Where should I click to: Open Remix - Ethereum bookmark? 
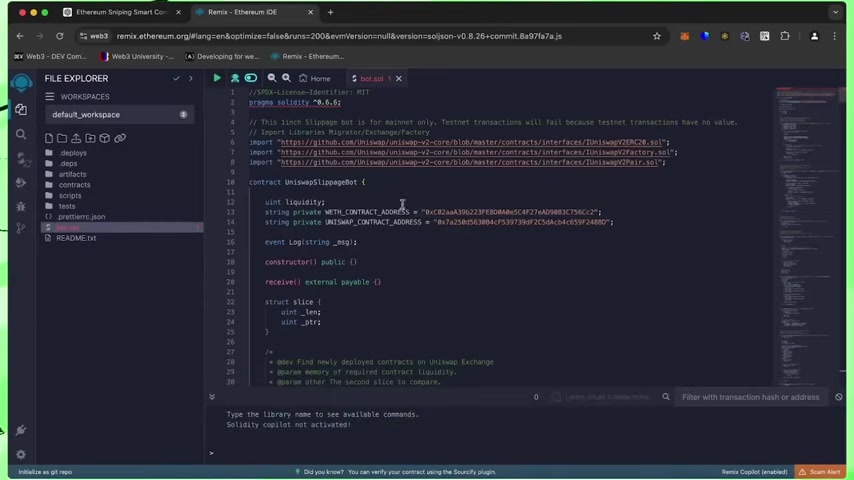point(308,56)
